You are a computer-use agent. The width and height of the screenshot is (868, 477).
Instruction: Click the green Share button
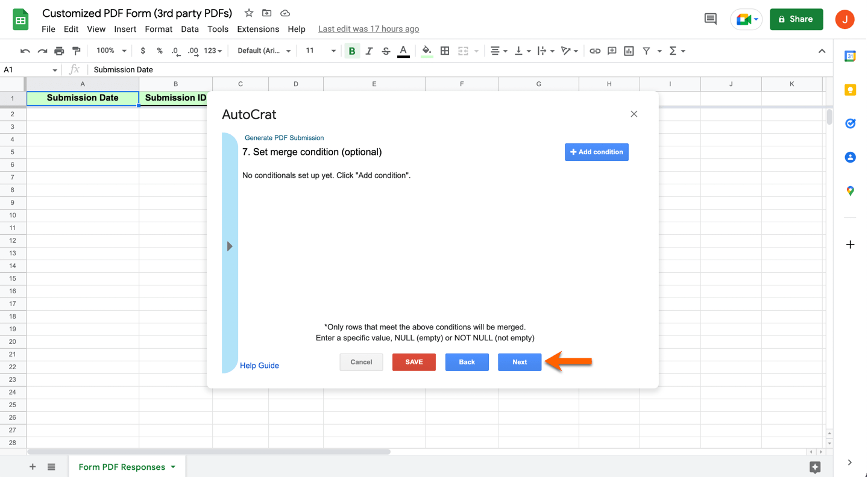[x=796, y=19]
